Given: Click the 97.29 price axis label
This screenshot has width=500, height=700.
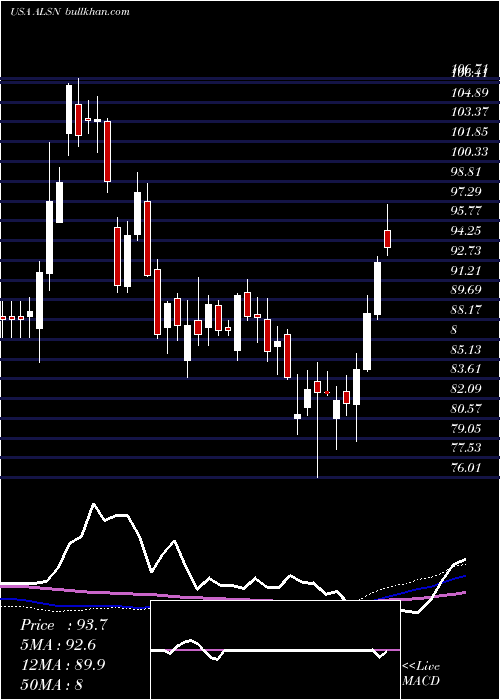Looking at the screenshot, I should pos(468,192).
